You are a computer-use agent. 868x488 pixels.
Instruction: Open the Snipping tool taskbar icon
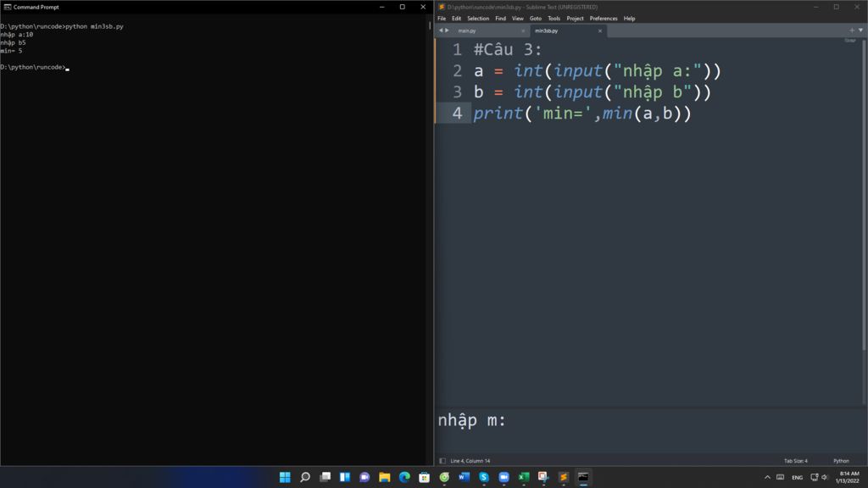(x=543, y=477)
